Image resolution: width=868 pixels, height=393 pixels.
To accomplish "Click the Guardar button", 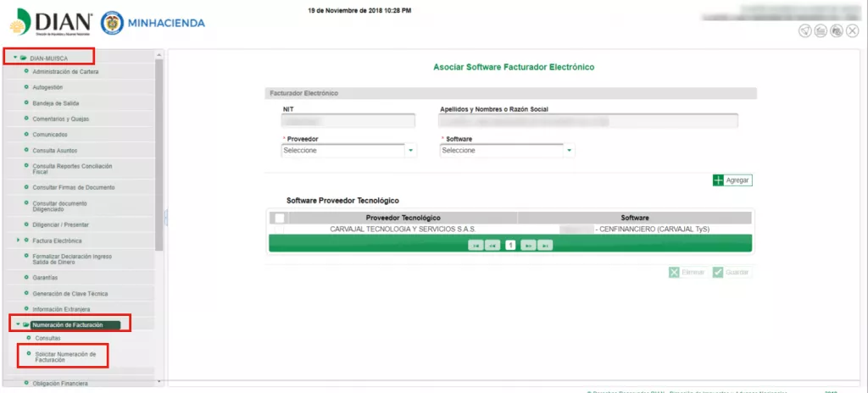I will [x=731, y=273].
